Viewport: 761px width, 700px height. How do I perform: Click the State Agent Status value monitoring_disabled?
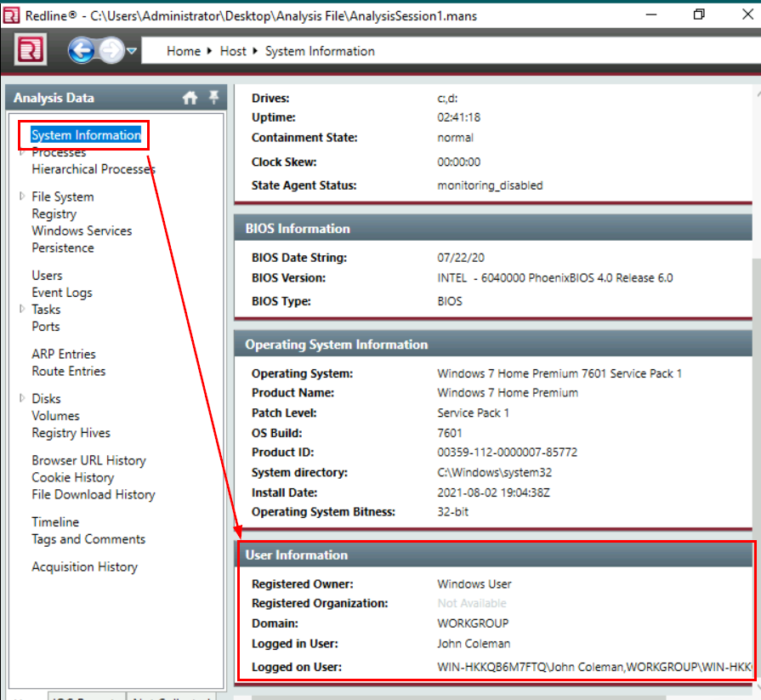490,185
